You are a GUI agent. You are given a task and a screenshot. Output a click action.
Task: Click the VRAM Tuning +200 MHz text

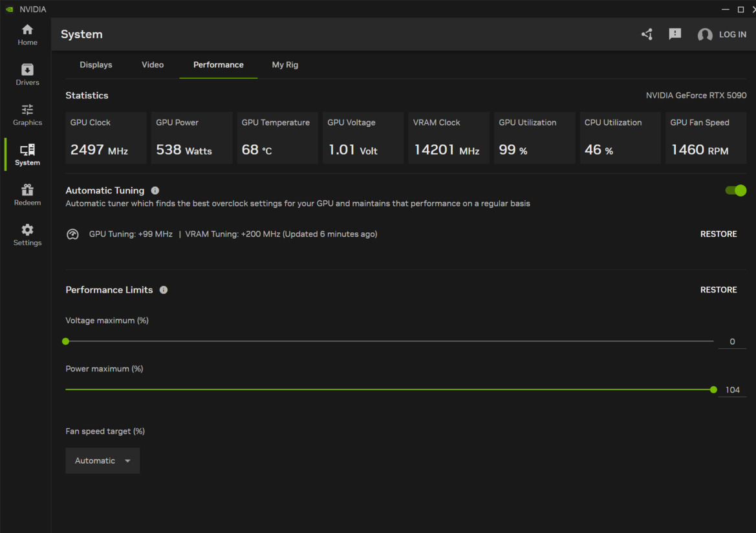(232, 234)
